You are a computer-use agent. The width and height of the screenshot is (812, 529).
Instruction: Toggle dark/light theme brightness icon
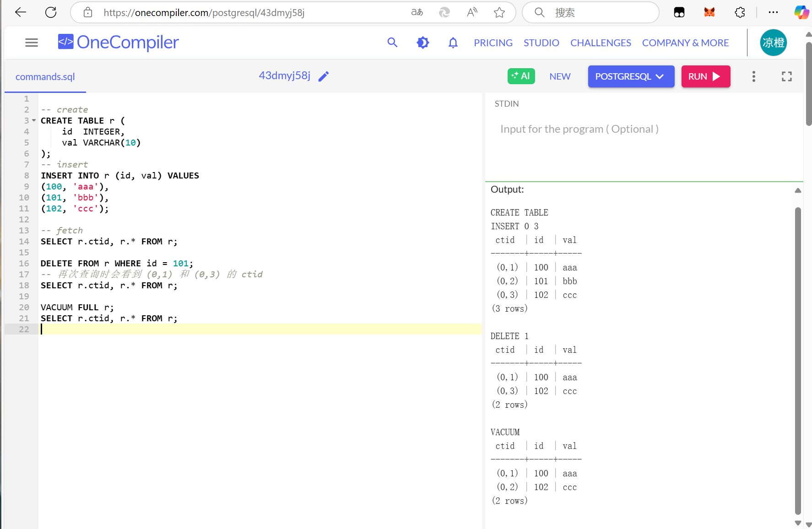(422, 43)
